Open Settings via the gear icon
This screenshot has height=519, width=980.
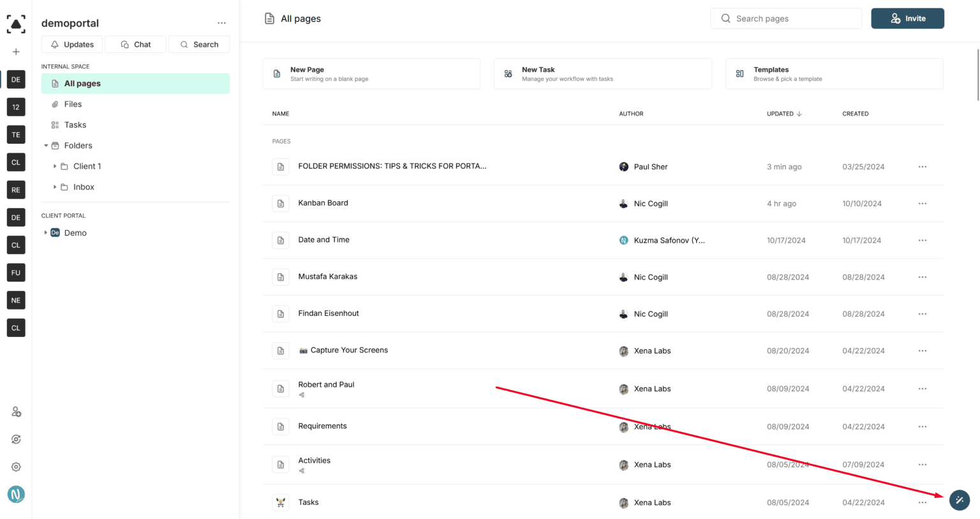click(x=15, y=467)
